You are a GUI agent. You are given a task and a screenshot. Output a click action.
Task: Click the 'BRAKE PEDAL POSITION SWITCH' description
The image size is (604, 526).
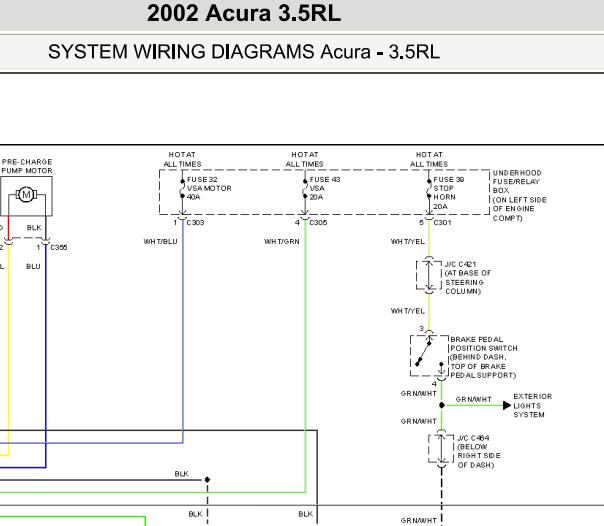tap(484, 357)
